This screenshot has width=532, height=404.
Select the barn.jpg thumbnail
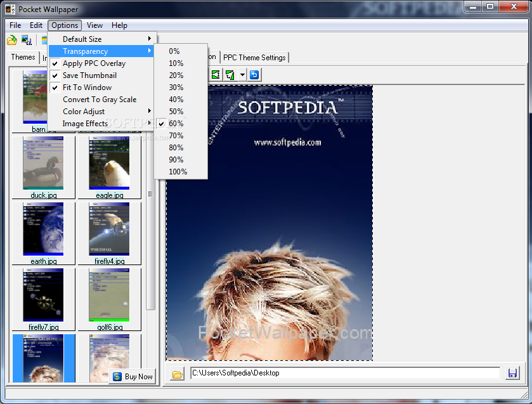point(35,101)
